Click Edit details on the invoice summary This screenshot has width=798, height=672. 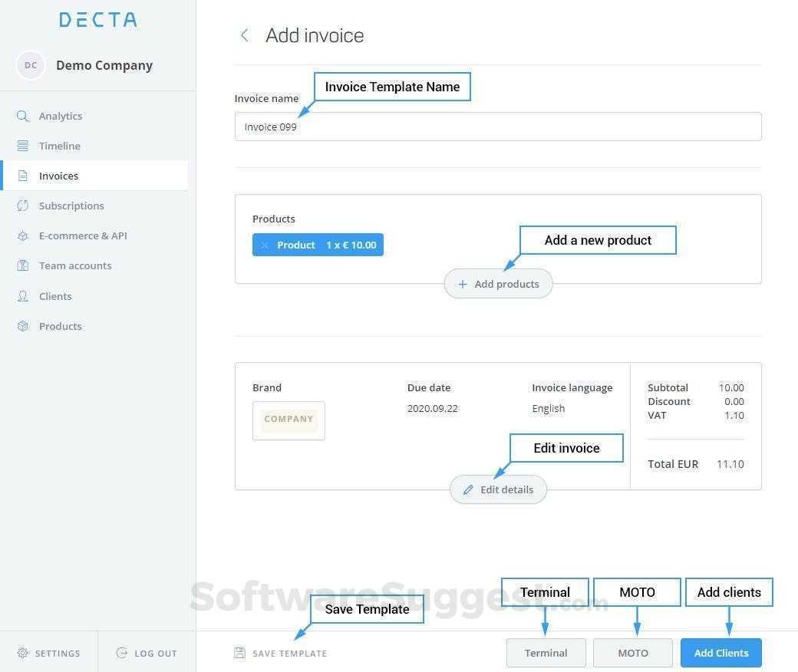498,489
